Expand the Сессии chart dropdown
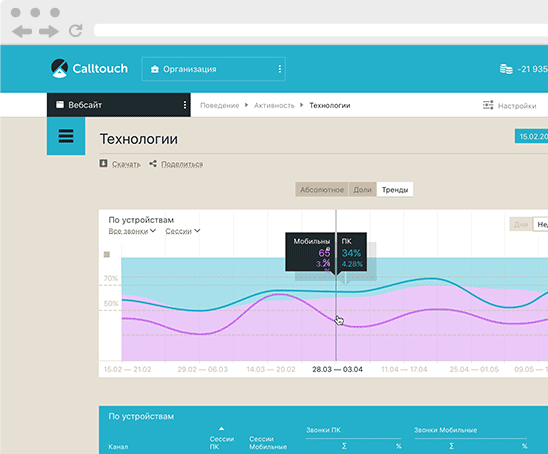 point(183,231)
